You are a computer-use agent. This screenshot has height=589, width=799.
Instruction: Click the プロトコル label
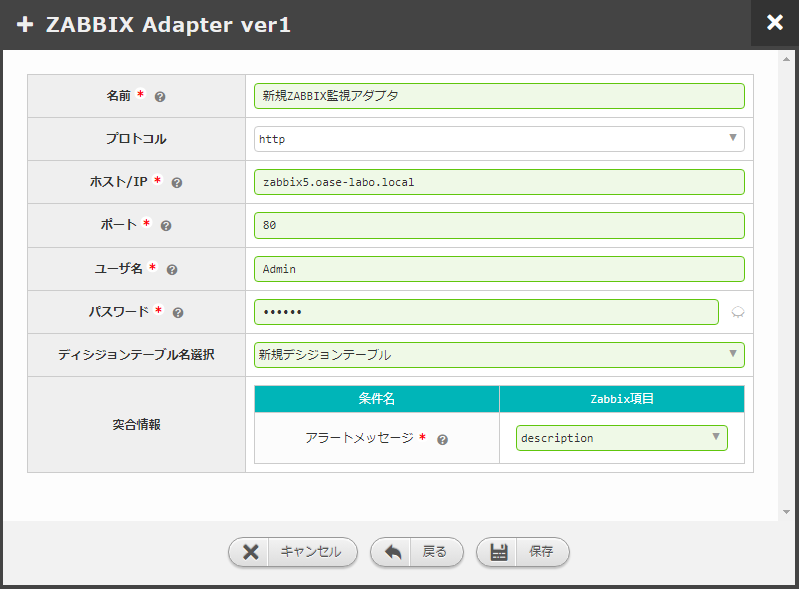pos(136,139)
